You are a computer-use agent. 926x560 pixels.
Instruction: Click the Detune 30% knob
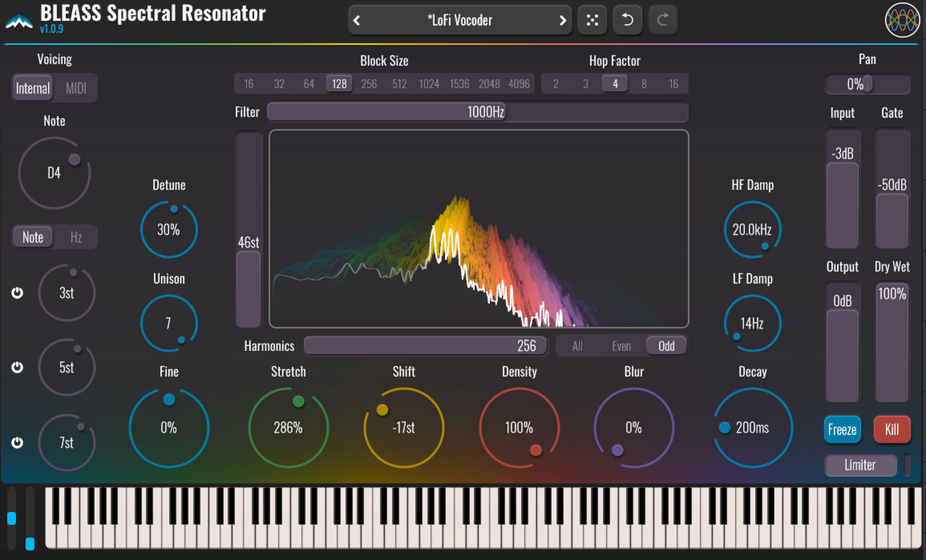(169, 230)
